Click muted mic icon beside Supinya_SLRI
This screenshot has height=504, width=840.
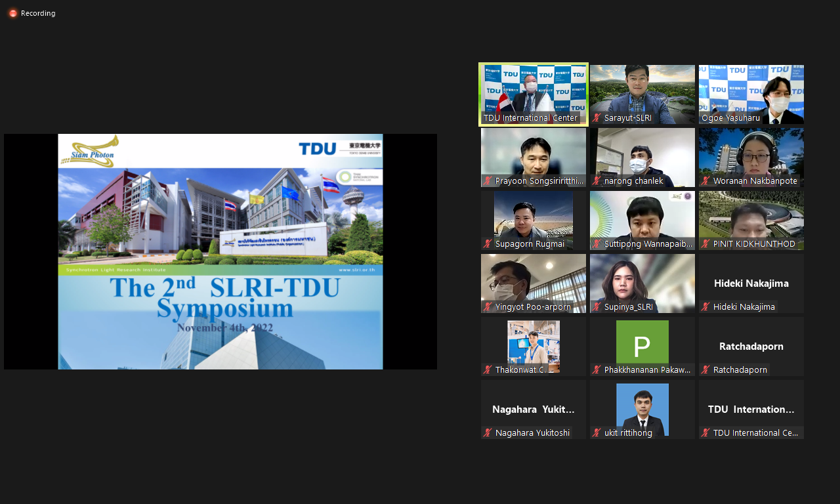coord(597,307)
